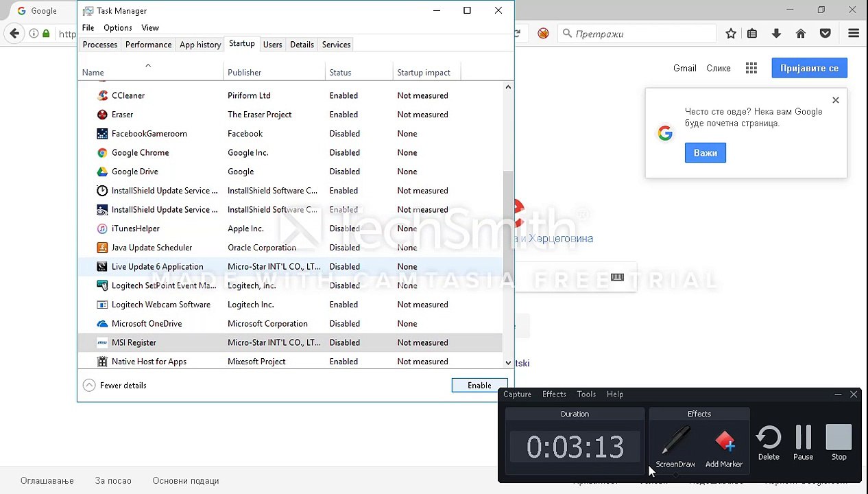Click the Java Update Scheduler icon

click(102, 248)
